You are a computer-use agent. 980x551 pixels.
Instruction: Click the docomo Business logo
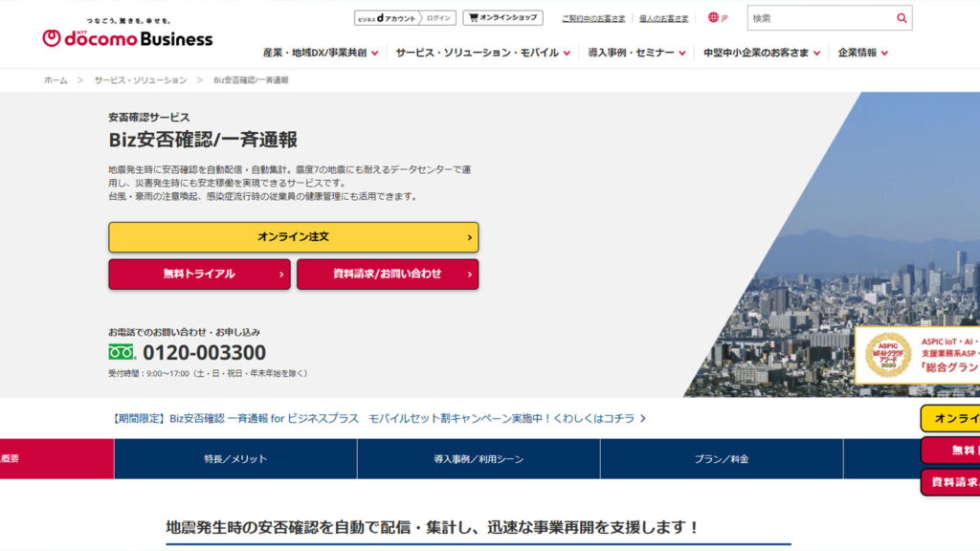tap(127, 33)
